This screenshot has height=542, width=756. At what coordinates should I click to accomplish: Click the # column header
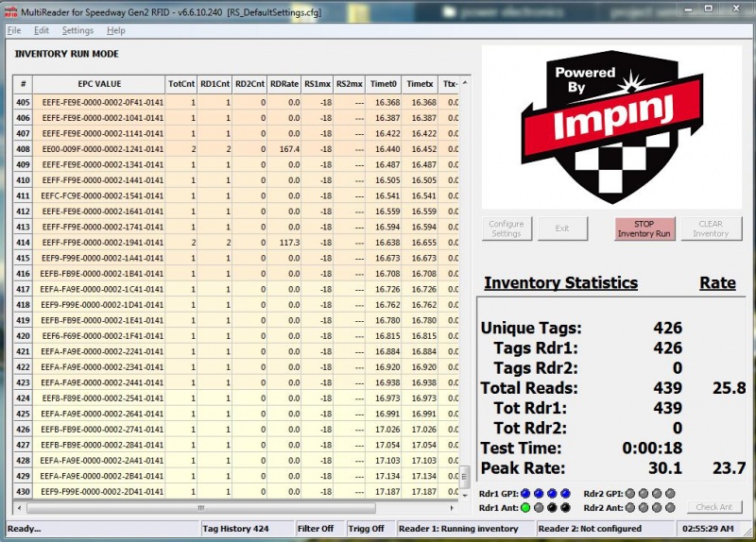point(23,84)
